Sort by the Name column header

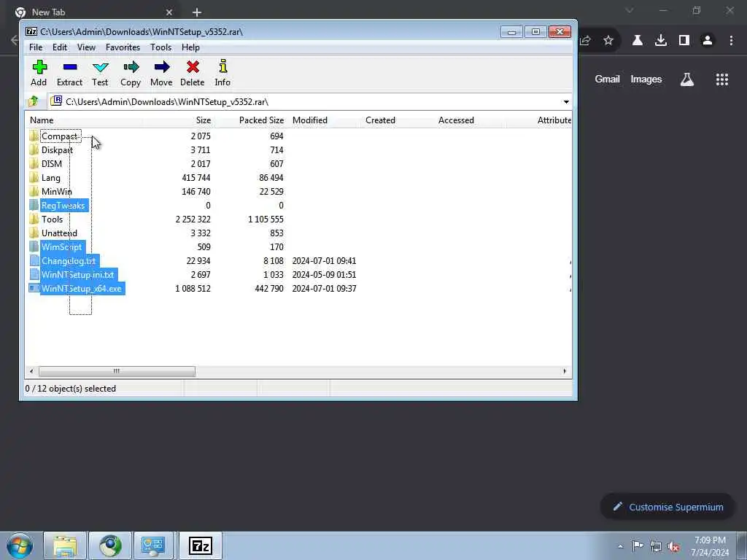(x=83, y=120)
